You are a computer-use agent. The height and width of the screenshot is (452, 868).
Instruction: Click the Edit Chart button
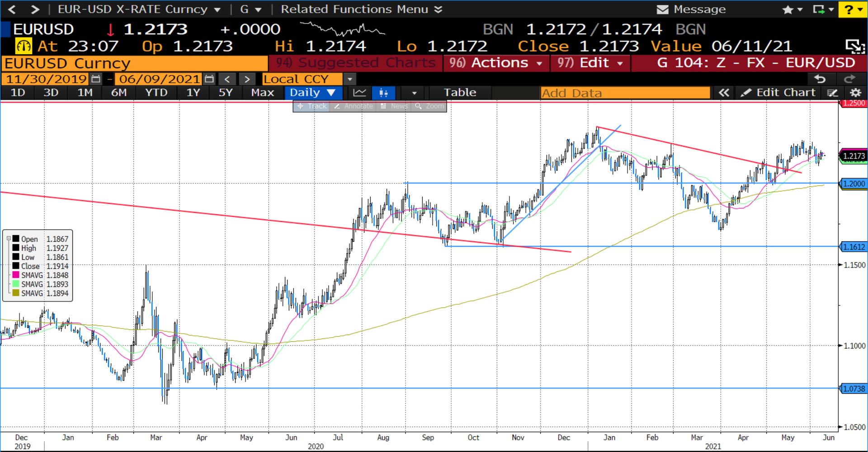778,93
